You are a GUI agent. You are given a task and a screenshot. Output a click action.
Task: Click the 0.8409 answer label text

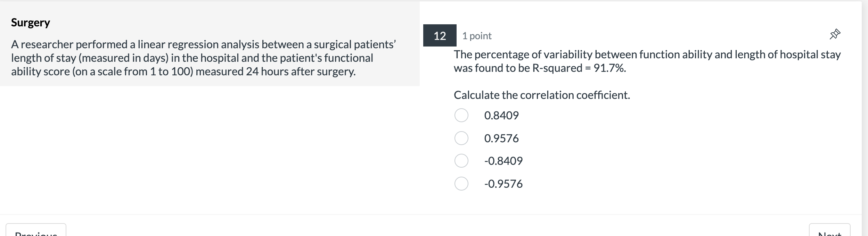point(501,116)
